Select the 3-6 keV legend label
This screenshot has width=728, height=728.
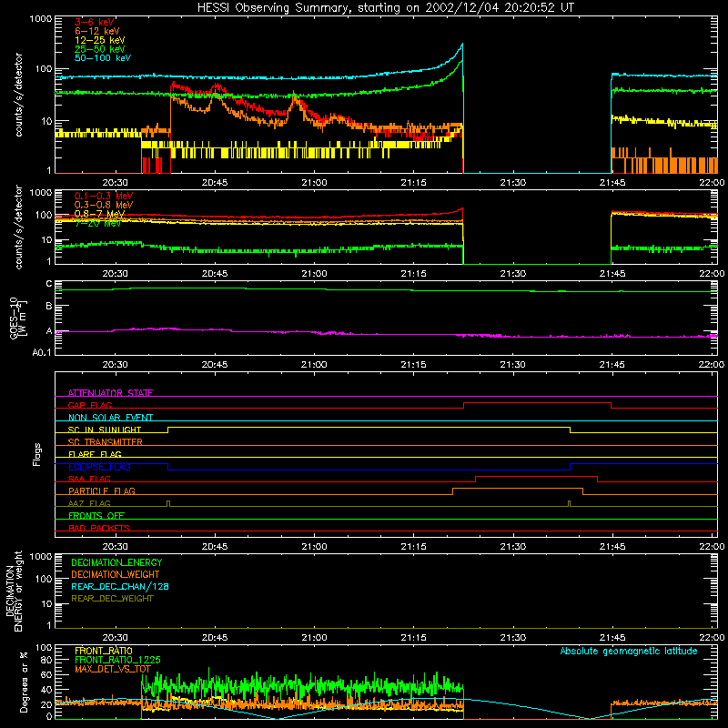point(95,22)
